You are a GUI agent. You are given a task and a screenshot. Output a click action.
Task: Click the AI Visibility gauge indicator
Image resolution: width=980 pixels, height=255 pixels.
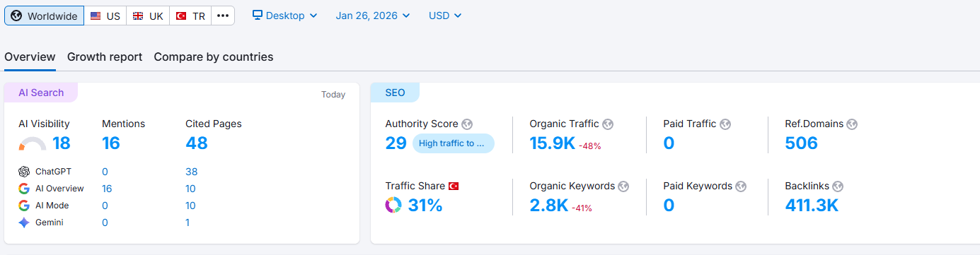(33, 144)
